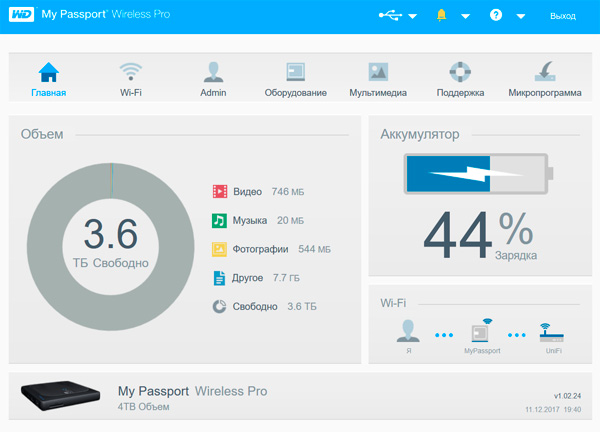600x432 pixels.
Task: Click the yellow Photos category icon
Action: [x=219, y=249]
